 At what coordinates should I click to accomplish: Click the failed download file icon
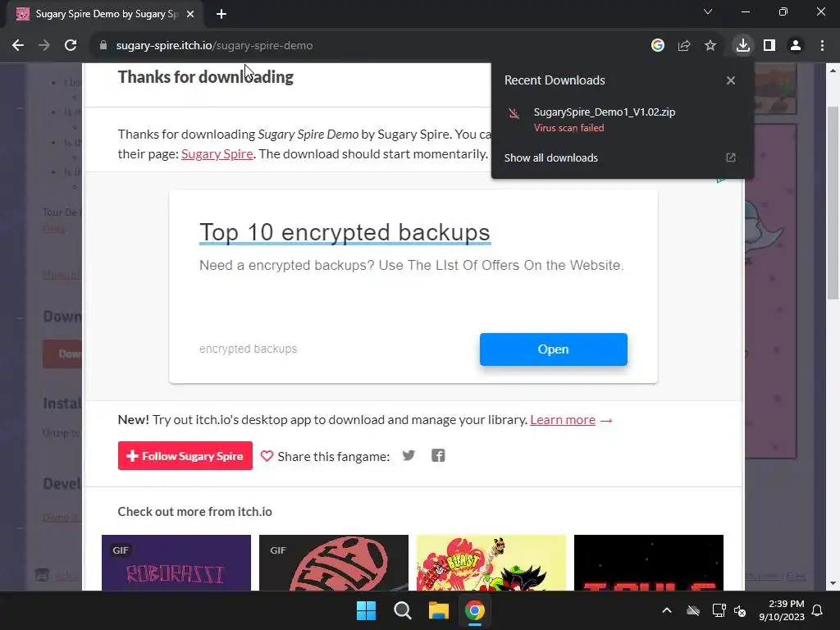pyautogui.click(x=514, y=113)
